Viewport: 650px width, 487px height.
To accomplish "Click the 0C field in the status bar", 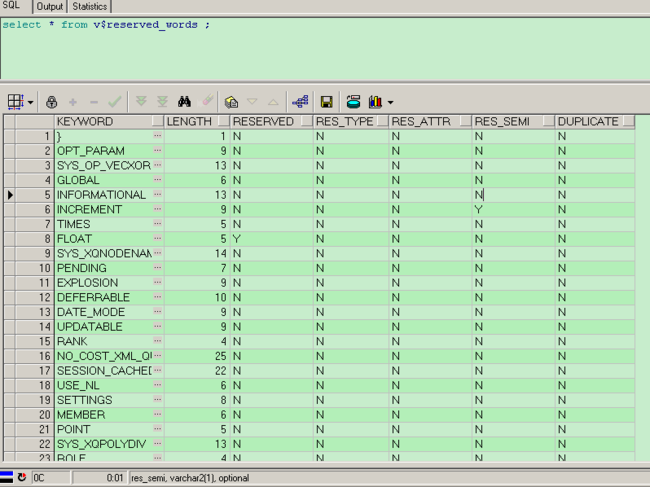I will [x=51, y=478].
